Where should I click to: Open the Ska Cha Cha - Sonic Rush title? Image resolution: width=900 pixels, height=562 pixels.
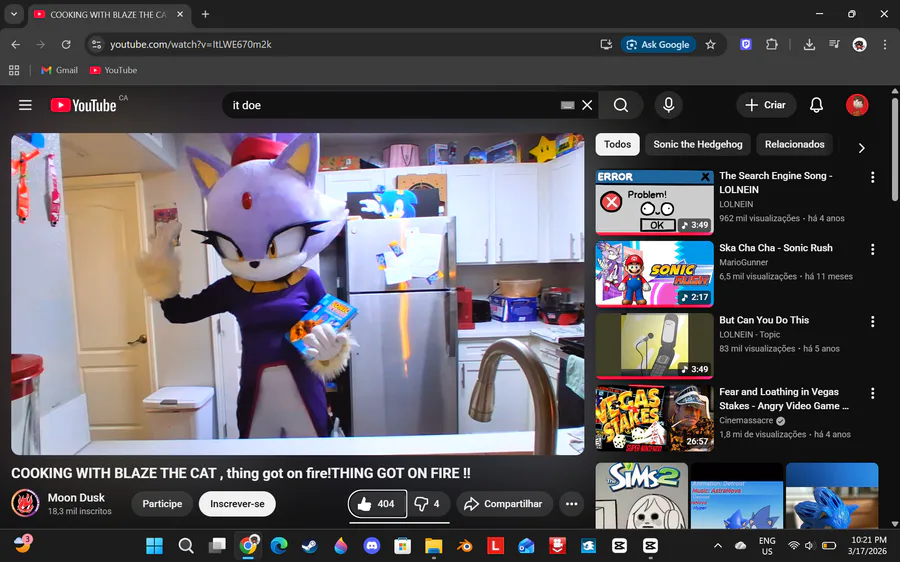click(775, 248)
